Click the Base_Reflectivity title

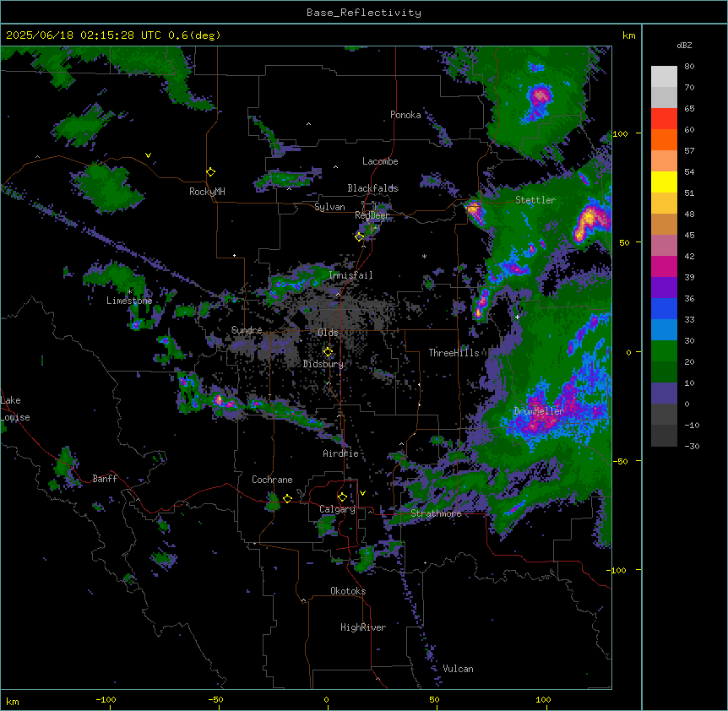click(364, 13)
